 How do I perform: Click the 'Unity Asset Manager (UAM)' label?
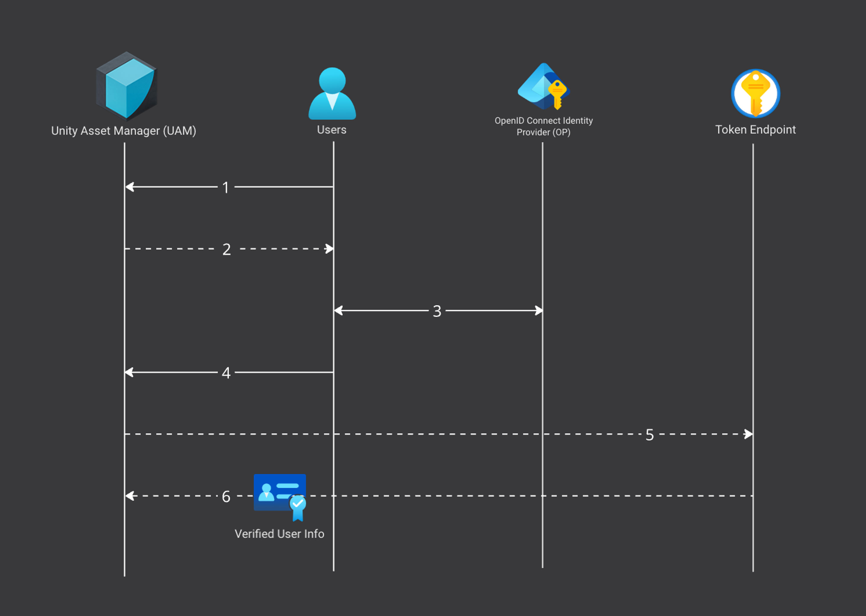click(124, 131)
